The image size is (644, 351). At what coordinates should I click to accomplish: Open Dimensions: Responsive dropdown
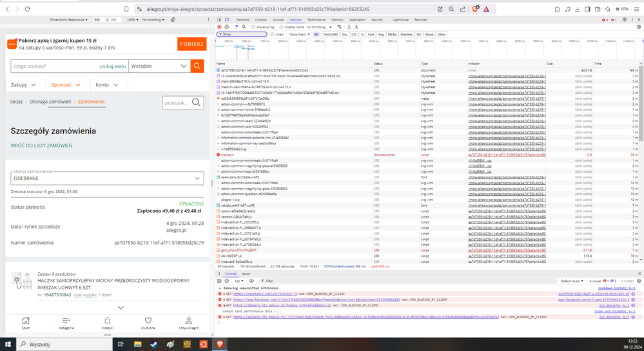(68, 20)
